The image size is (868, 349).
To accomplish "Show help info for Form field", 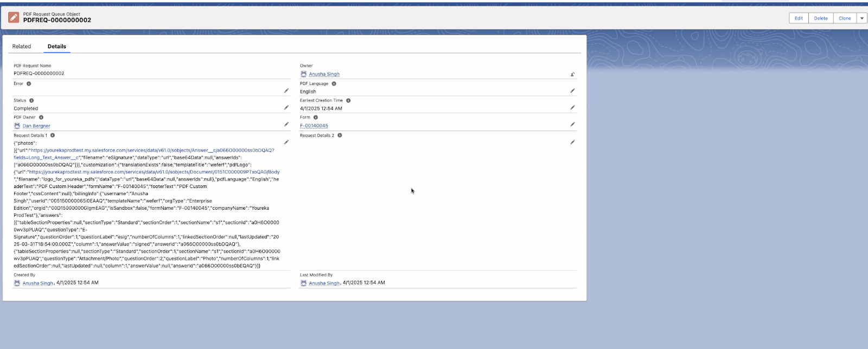I will (x=316, y=117).
